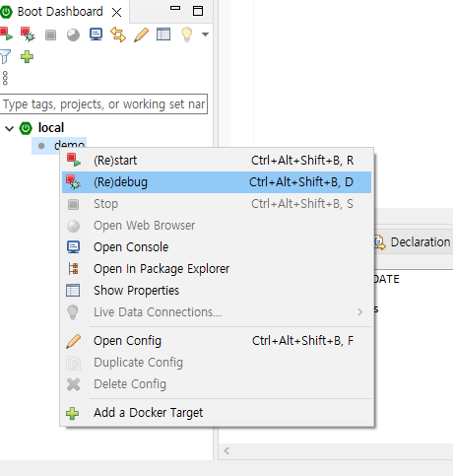The height and width of the screenshot is (476, 453).
Task: Collapse the local tree node
Action: coord(10,128)
